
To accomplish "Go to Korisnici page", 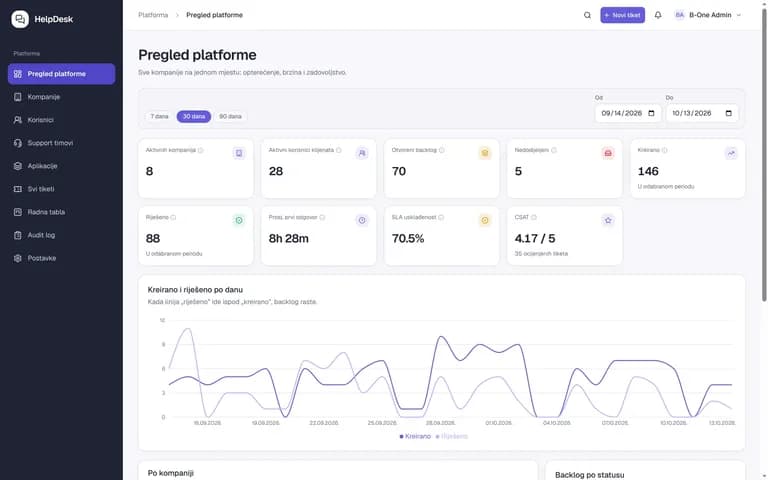I will click(62, 120).
